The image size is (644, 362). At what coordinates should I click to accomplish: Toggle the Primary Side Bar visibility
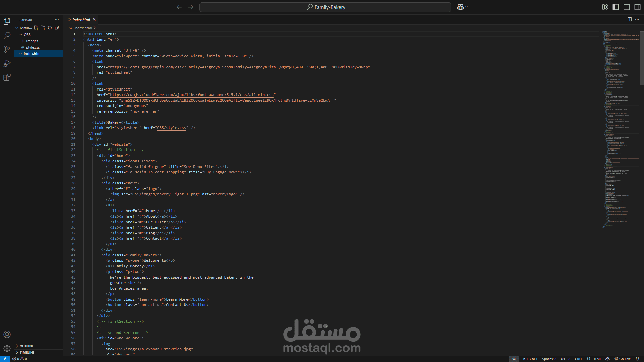(615, 7)
